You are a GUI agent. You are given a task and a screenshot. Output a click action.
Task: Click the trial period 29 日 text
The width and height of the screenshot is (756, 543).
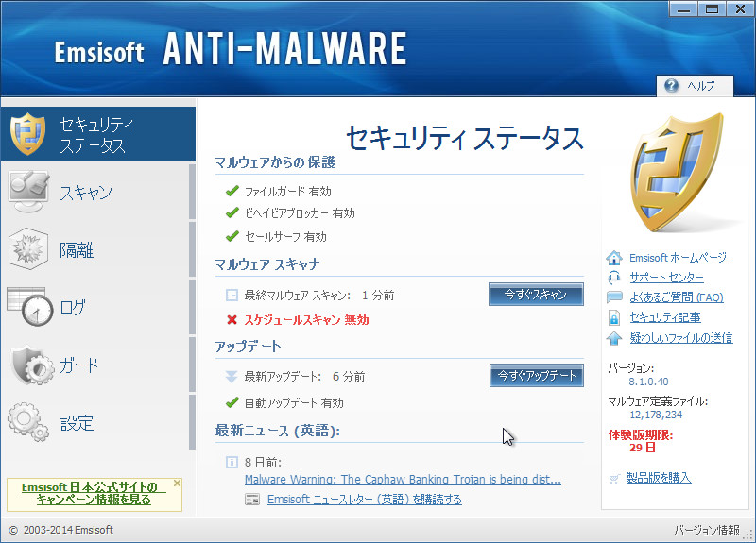coord(643,448)
